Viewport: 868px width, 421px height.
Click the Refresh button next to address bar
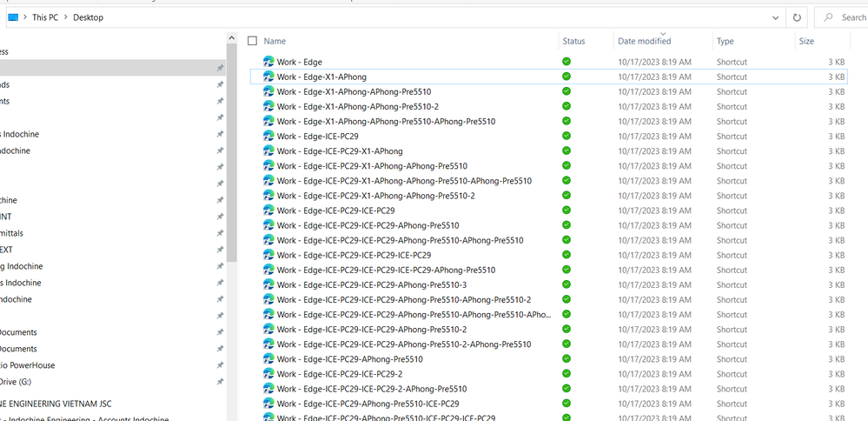pos(797,17)
